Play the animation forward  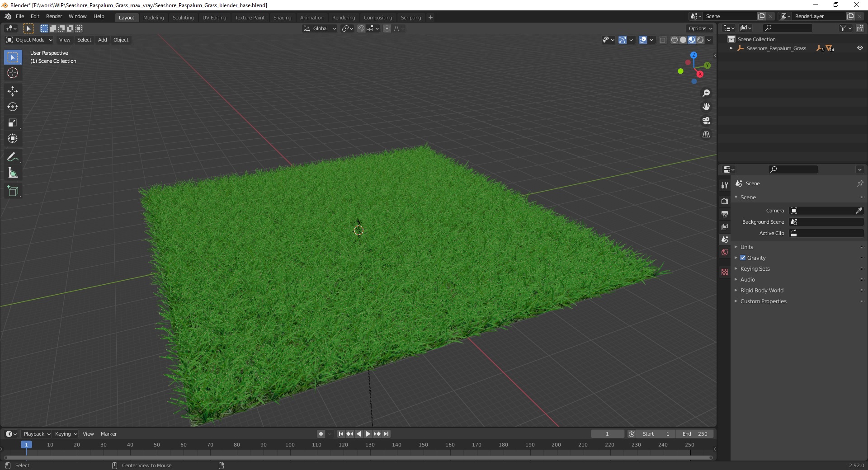pos(368,434)
